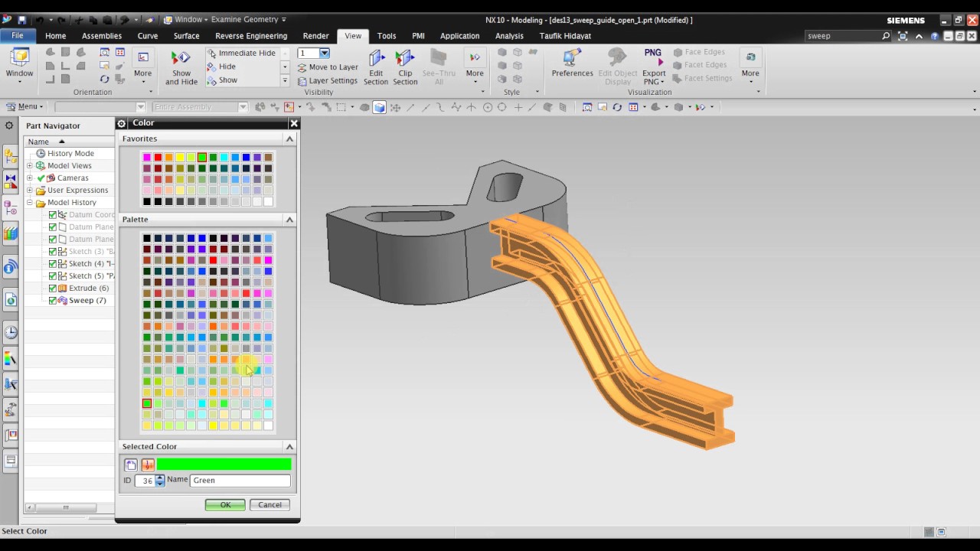
Task: Pick the white swatch in Favorites bottom row
Action: (x=268, y=202)
